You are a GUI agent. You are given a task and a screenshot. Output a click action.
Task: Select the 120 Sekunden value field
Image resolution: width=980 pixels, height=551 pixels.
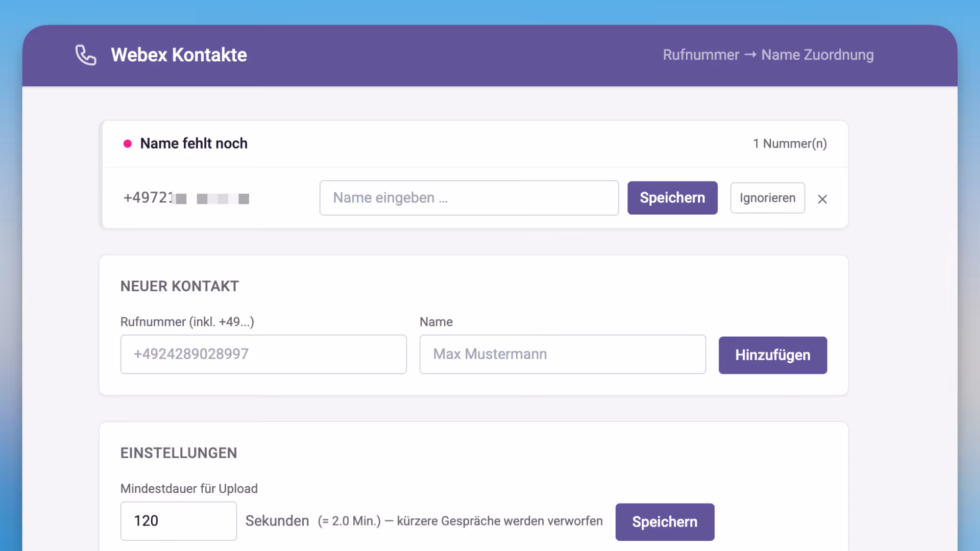pyautogui.click(x=178, y=521)
